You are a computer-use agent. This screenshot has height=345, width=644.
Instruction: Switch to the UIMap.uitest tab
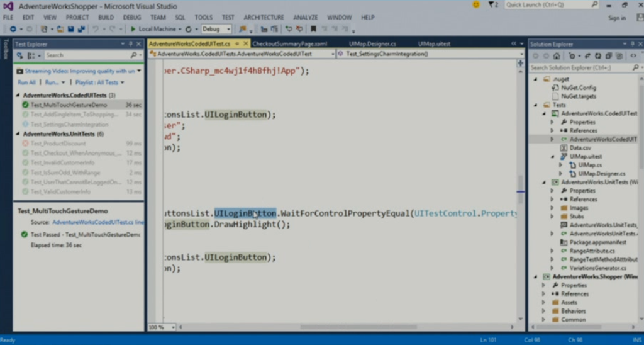click(434, 43)
